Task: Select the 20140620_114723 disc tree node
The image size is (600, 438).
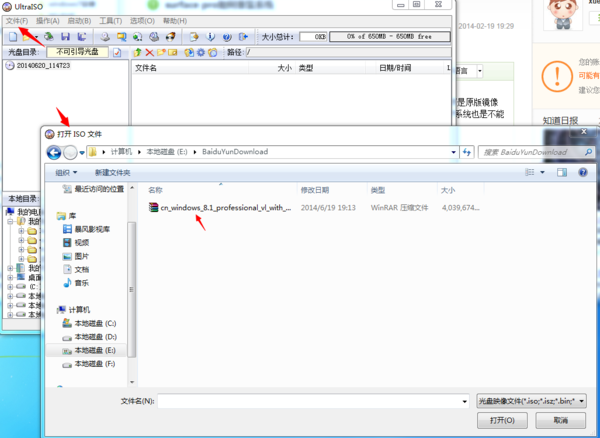Action: (43, 65)
